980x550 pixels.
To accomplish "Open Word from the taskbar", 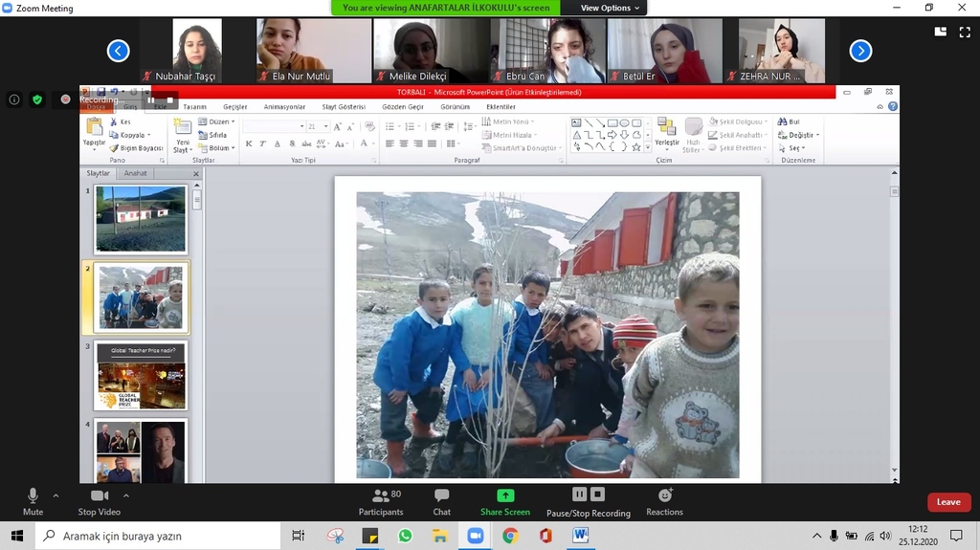I will pyautogui.click(x=580, y=536).
